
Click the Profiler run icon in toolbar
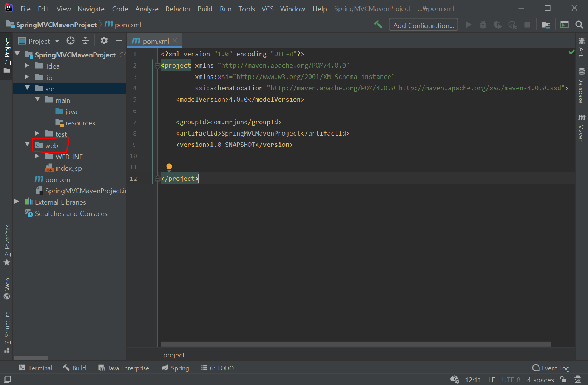(512, 25)
